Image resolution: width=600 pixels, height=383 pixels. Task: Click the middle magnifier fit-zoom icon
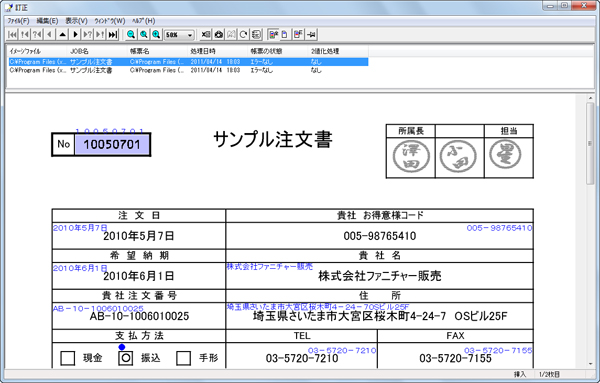click(143, 34)
